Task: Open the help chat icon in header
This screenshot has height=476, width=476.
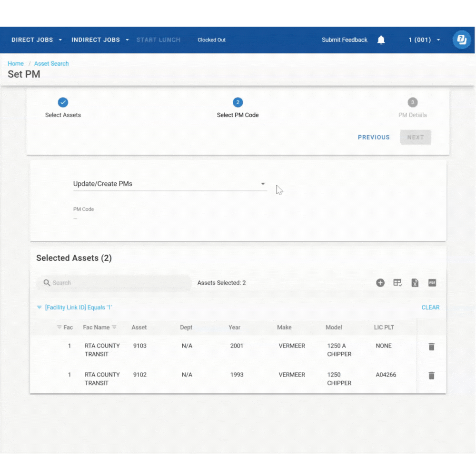Action: (461, 40)
